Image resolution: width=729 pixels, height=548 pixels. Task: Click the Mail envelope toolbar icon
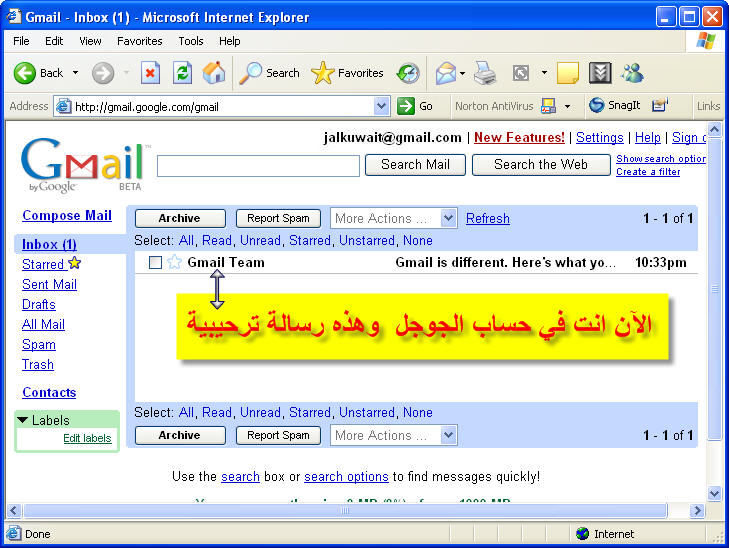click(446, 73)
